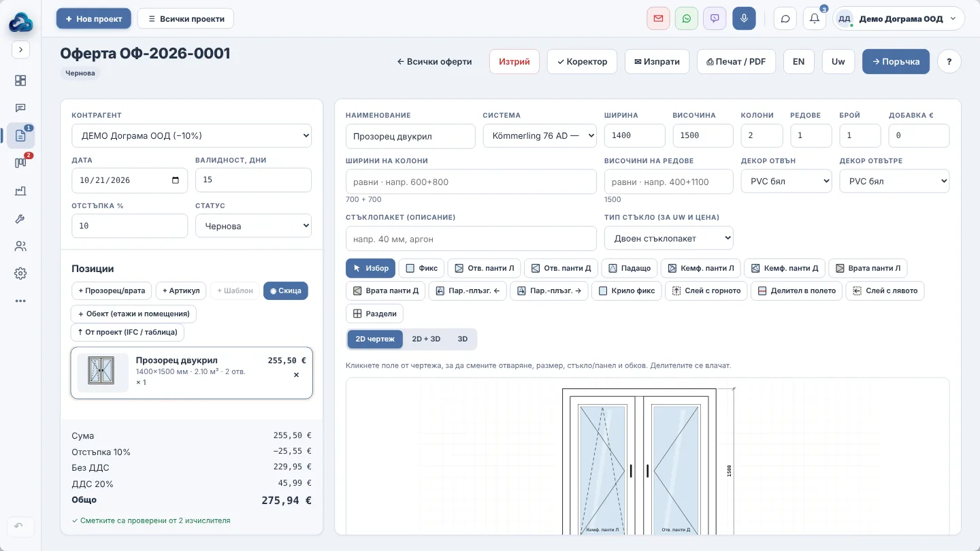Image resolution: width=980 pixels, height=551 pixels.
Task: Click the help question mark button
Action: click(x=949, y=61)
